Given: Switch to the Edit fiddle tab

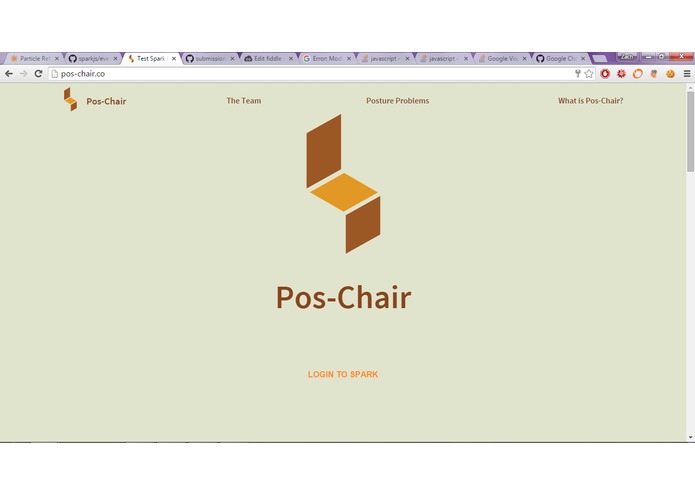Looking at the screenshot, I should (x=268, y=58).
